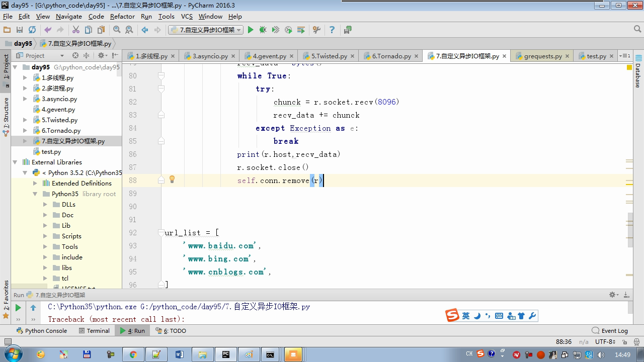Toggle code folding at the while True line

[161, 76]
